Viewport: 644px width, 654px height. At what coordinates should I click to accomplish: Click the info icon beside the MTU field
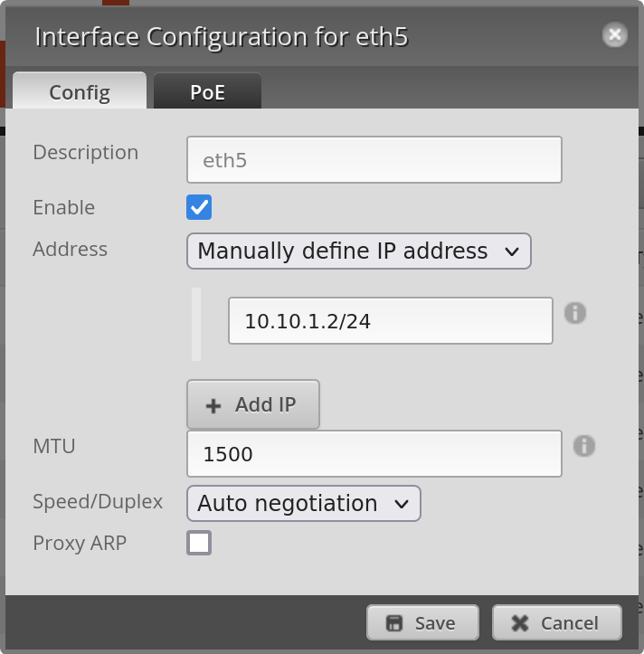tap(584, 445)
